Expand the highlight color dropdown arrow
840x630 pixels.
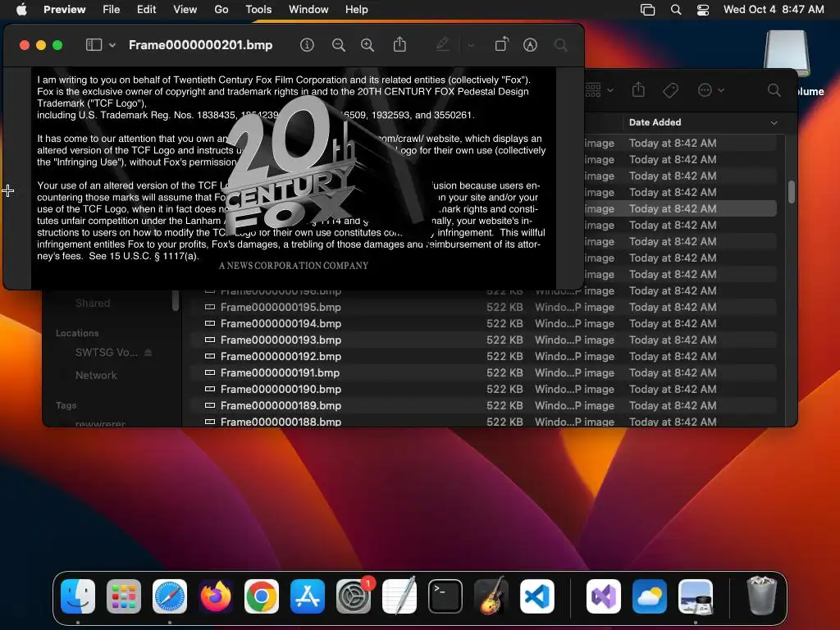pyautogui.click(x=472, y=46)
